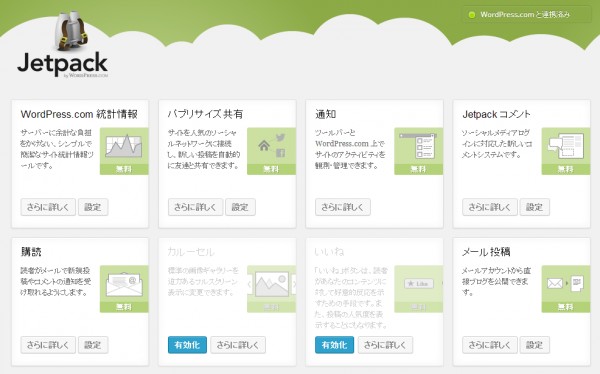The height and width of the screenshot is (374, 600).
Task: Open さらに詳しく in 購読 card
Action: [x=48, y=345]
